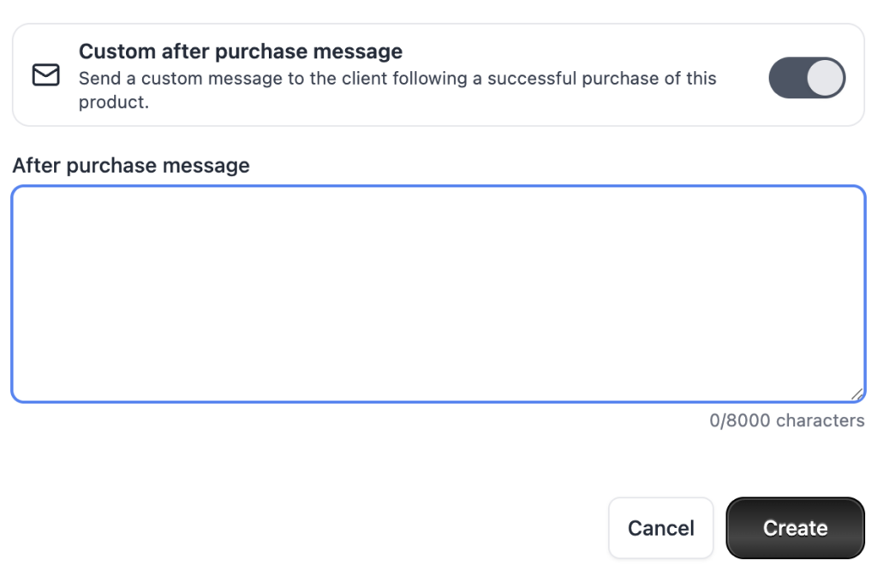The height and width of the screenshot is (588, 877).
Task: Cancel the product creation
Action: click(660, 528)
